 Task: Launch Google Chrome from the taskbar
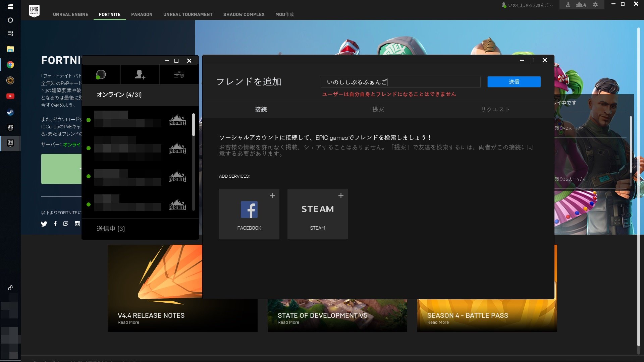(10, 65)
